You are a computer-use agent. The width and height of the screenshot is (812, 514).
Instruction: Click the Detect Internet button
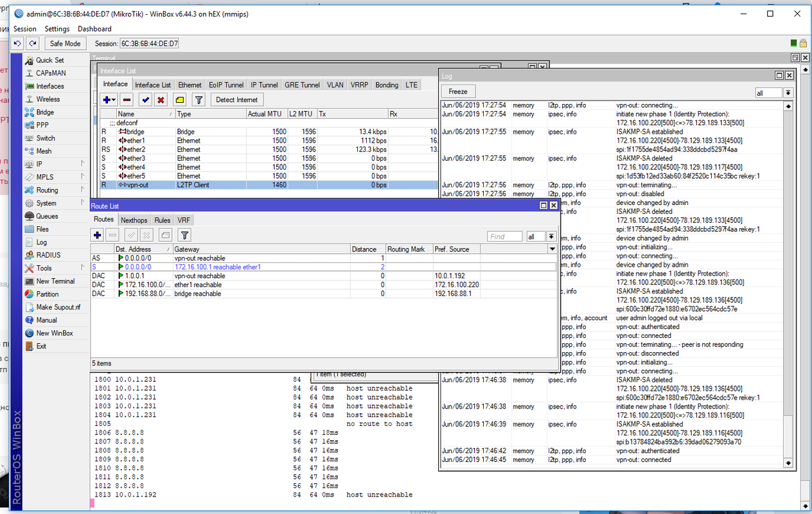pos(236,100)
